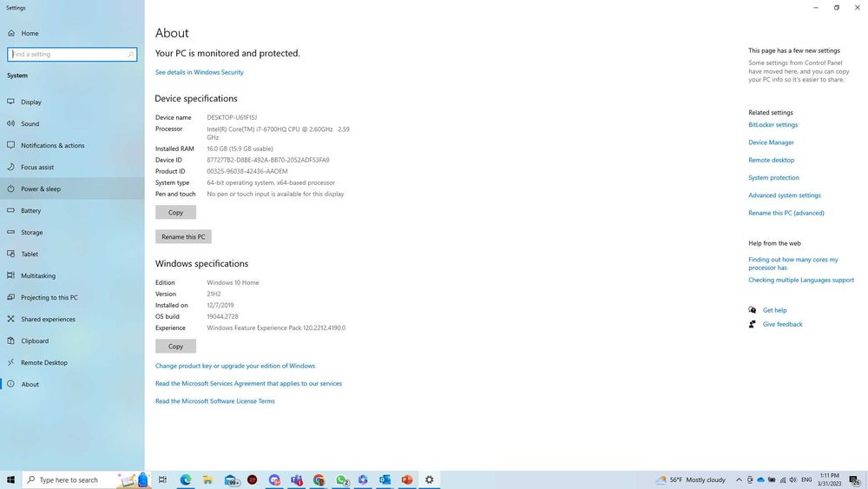Open Google Chrome from taskbar

click(x=319, y=480)
